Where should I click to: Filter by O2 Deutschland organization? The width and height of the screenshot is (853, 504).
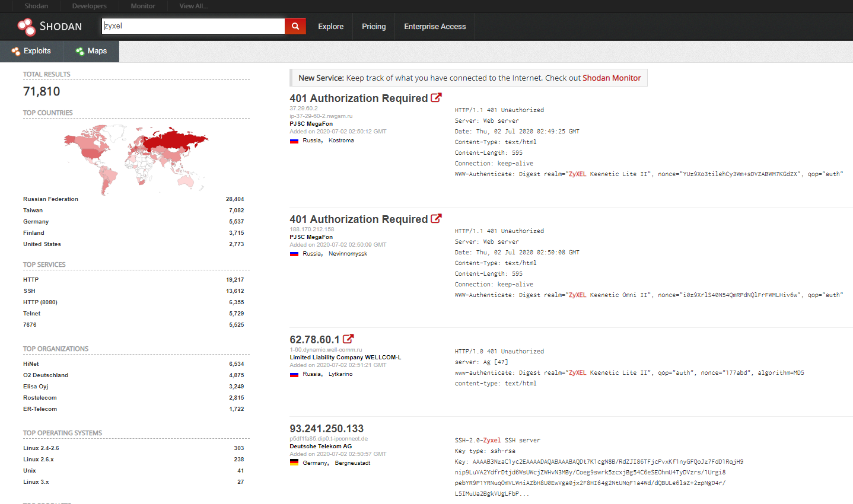tap(46, 375)
